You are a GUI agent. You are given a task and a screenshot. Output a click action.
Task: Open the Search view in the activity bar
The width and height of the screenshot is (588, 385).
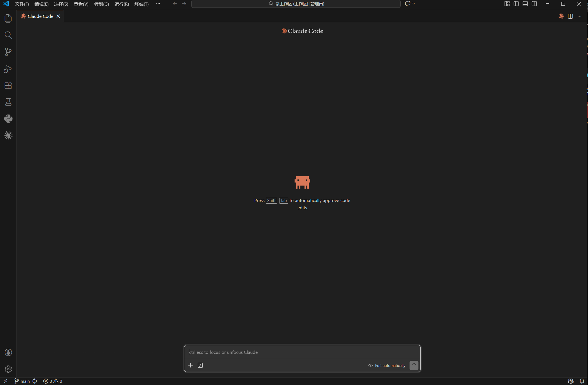pyautogui.click(x=8, y=35)
